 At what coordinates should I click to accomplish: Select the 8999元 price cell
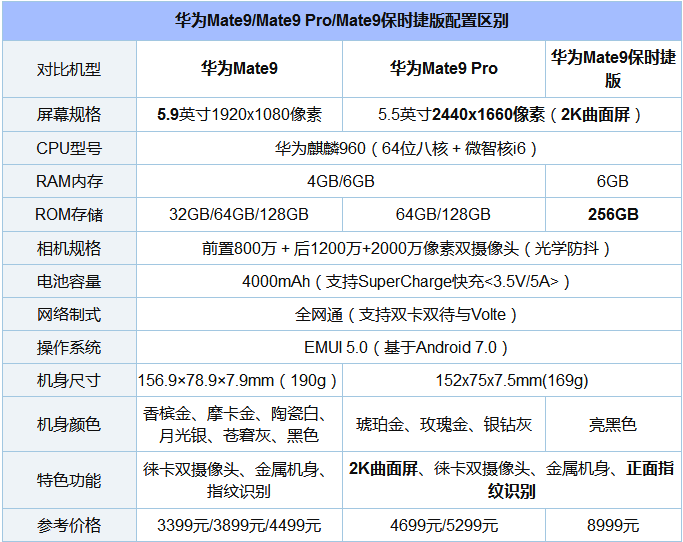(613, 525)
